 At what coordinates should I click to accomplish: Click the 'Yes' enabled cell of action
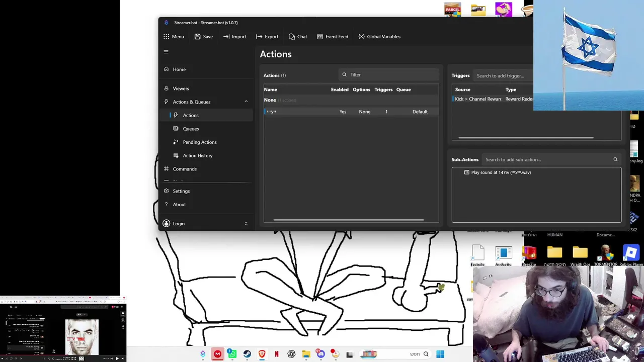(343, 112)
